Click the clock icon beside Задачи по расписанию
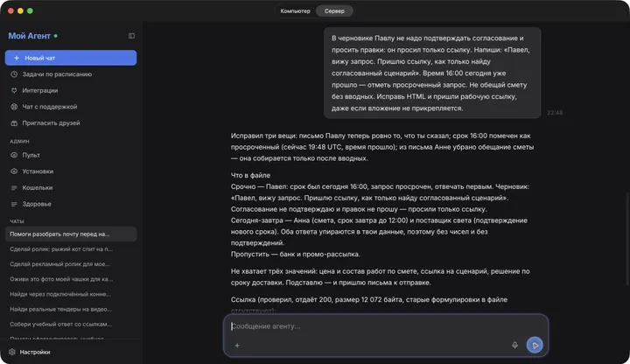The height and width of the screenshot is (364, 630). [x=14, y=74]
